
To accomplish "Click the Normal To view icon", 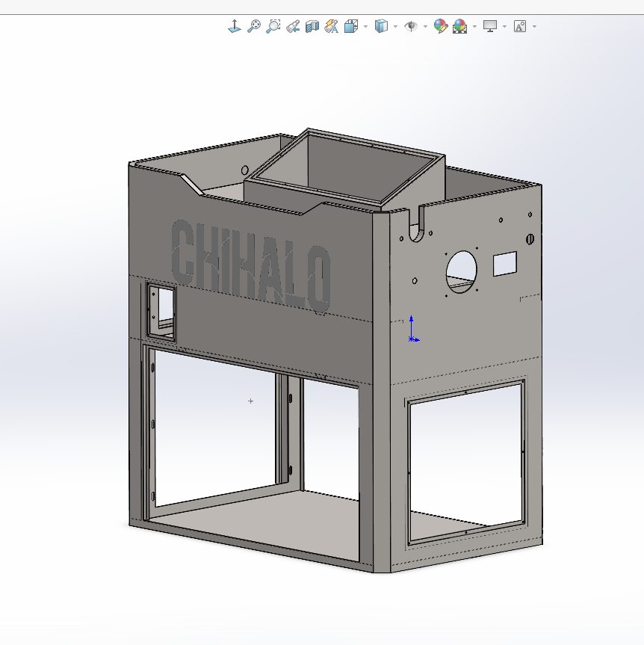I will pos(235,26).
